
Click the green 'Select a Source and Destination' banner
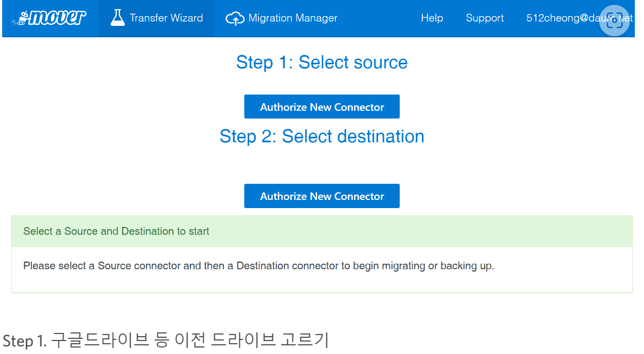(322, 231)
